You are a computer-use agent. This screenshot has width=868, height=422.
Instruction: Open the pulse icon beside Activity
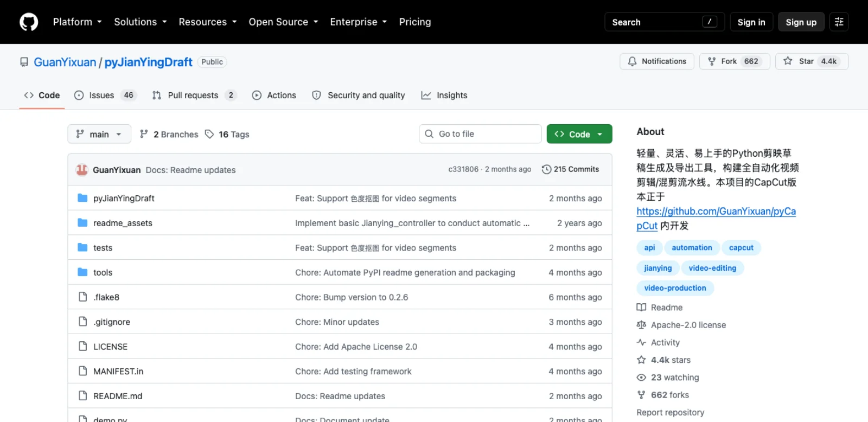click(x=641, y=342)
